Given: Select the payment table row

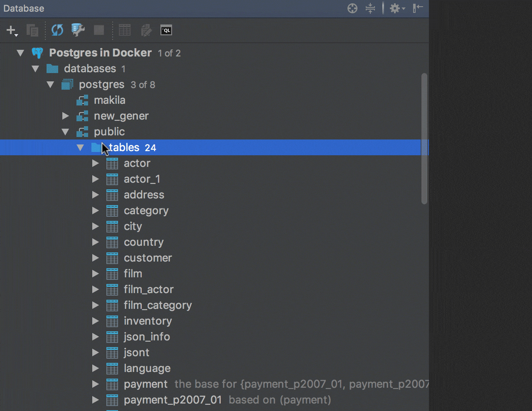Looking at the screenshot, I should pos(145,384).
